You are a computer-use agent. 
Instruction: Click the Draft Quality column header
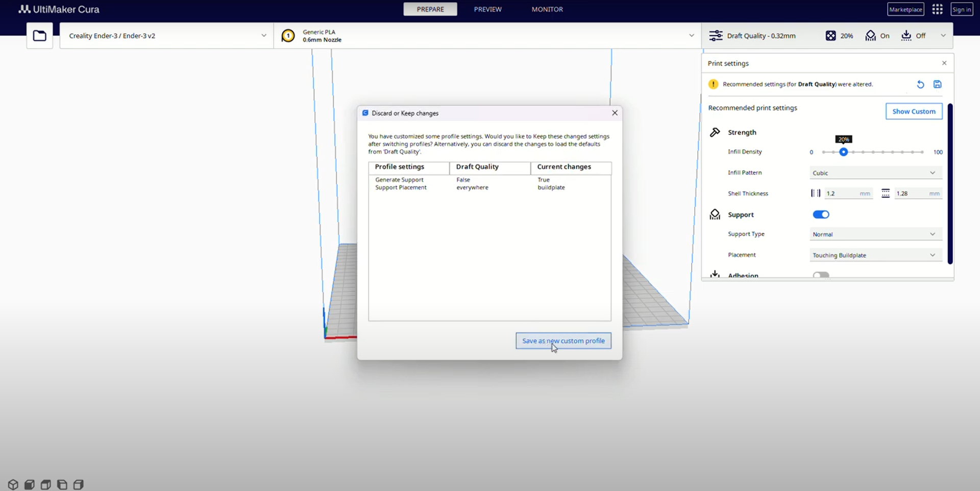click(490, 167)
